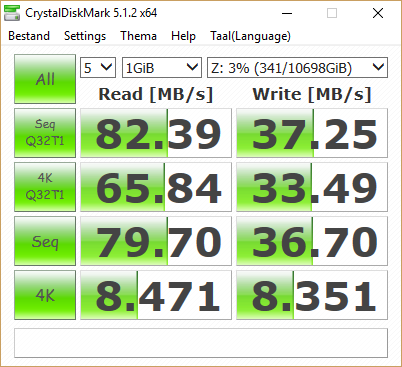Close the CrystalDiskMark window
Image resolution: width=402 pixels, height=367 pixels.
tap(378, 14)
